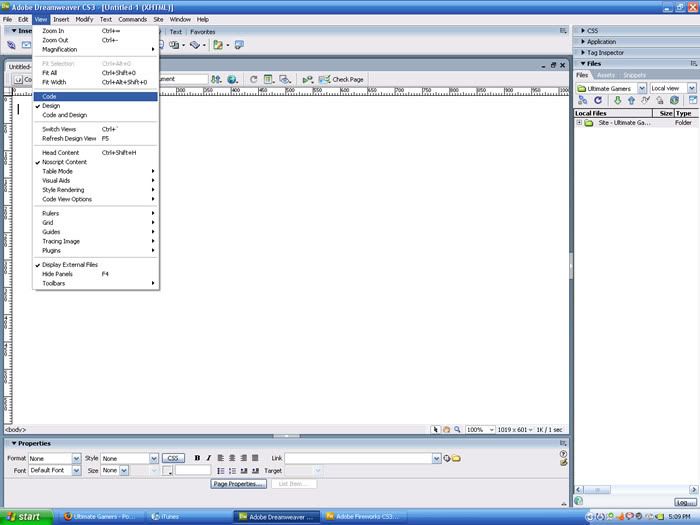Click into the Link input field

pyautogui.click(x=358, y=458)
